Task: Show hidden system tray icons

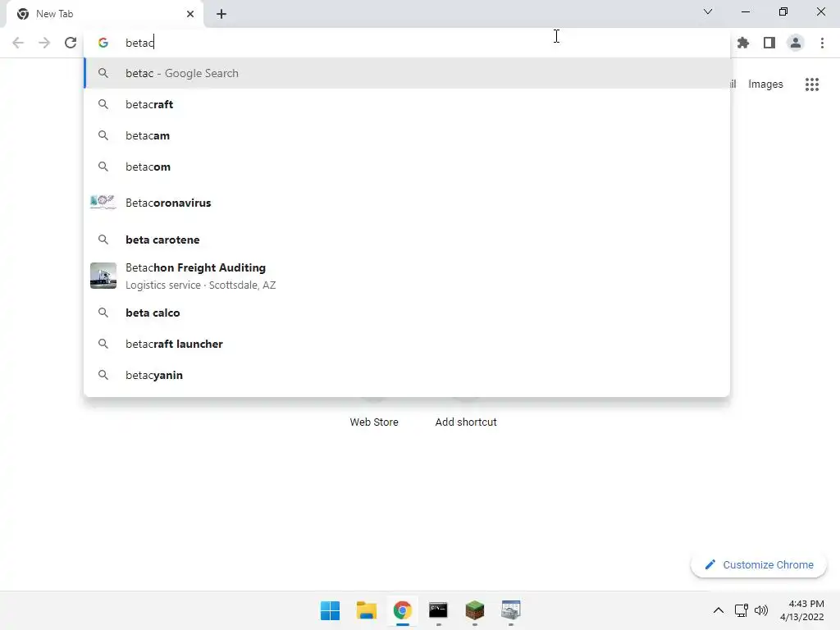Action: point(719,610)
